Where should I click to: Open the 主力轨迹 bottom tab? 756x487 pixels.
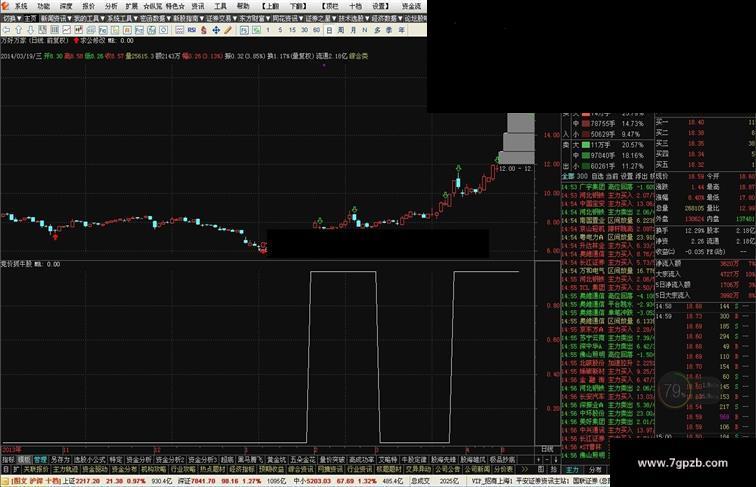[x=65, y=469]
